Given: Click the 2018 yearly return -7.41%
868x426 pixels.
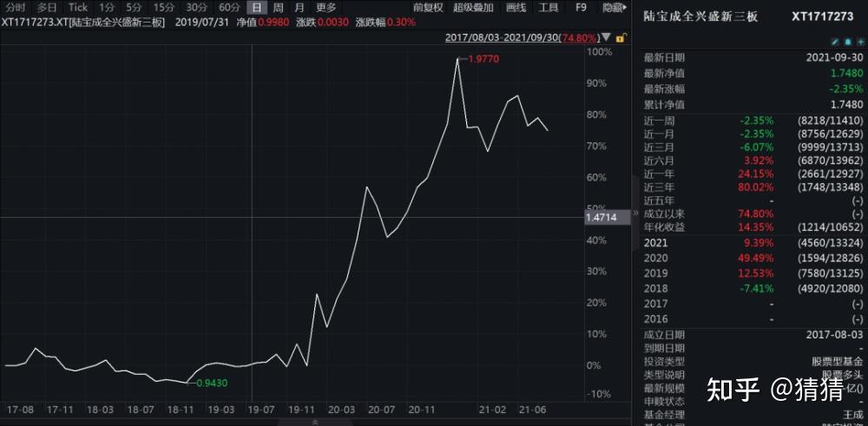Looking at the screenshot, I should 757,288.
